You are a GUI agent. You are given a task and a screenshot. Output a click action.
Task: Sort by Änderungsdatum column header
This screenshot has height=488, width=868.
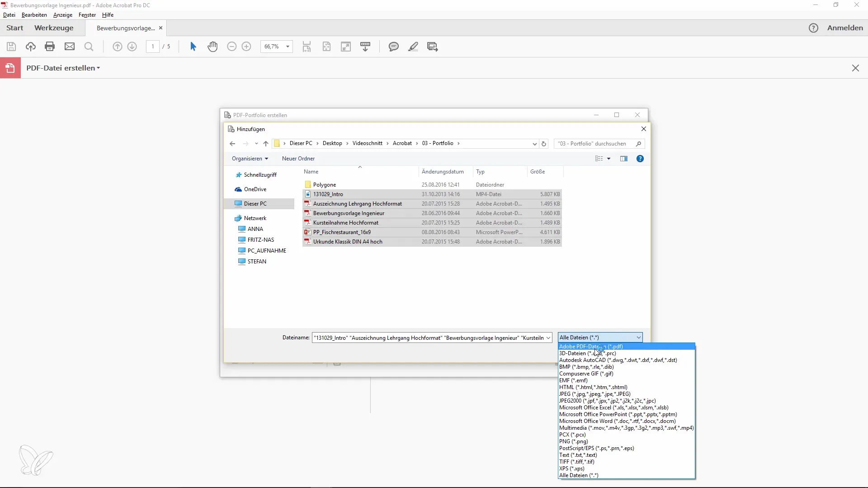(x=443, y=172)
